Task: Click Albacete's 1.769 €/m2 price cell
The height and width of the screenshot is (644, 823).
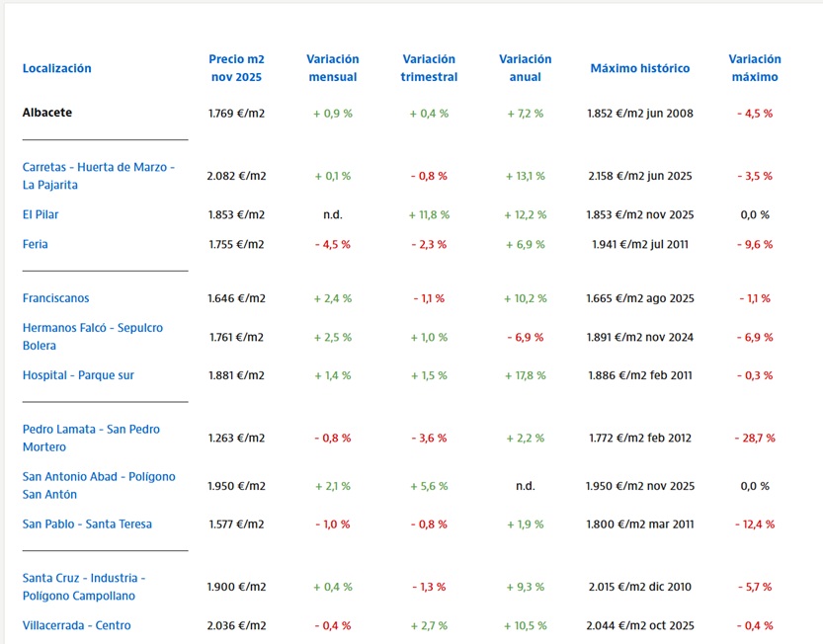Action: pyautogui.click(x=236, y=114)
